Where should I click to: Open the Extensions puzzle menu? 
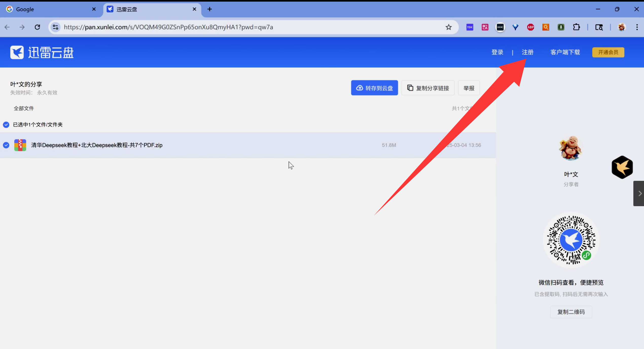pyautogui.click(x=577, y=27)
